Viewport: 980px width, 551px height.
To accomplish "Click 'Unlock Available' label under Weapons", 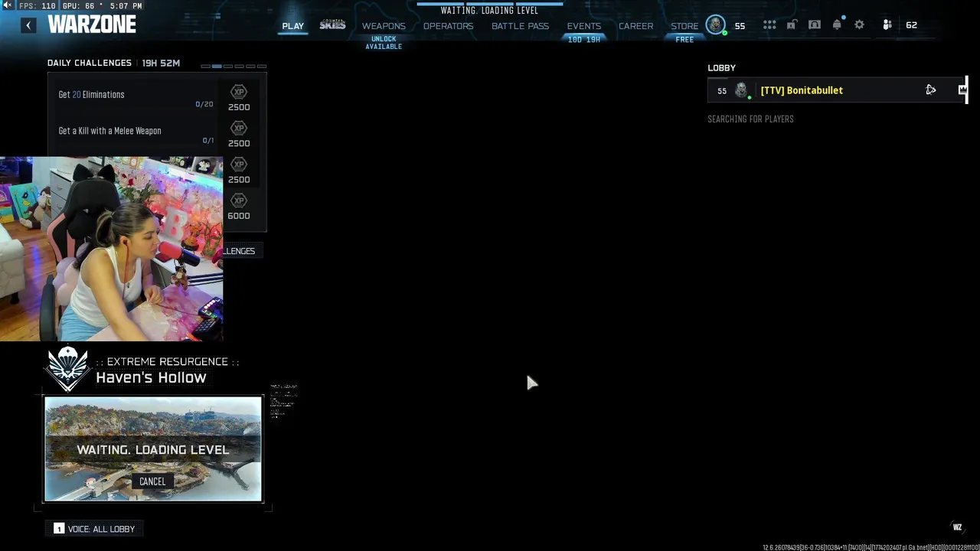I will coord(384,43).
